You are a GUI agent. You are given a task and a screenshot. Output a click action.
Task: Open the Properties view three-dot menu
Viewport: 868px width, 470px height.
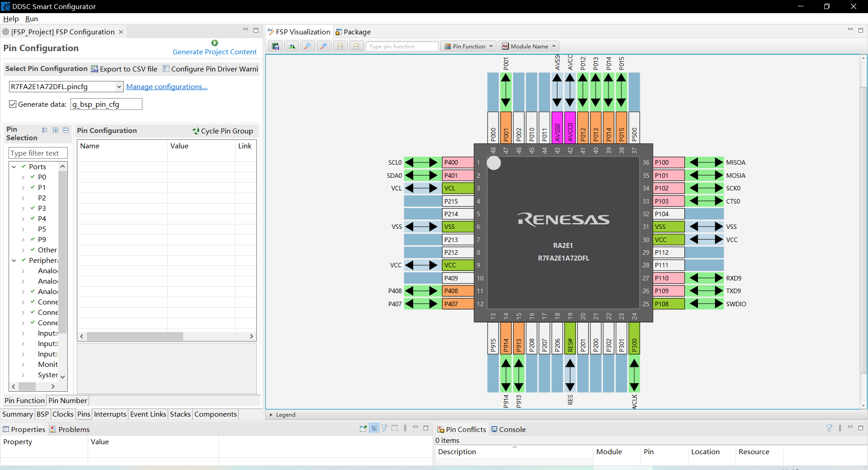(x=405, y=428)
